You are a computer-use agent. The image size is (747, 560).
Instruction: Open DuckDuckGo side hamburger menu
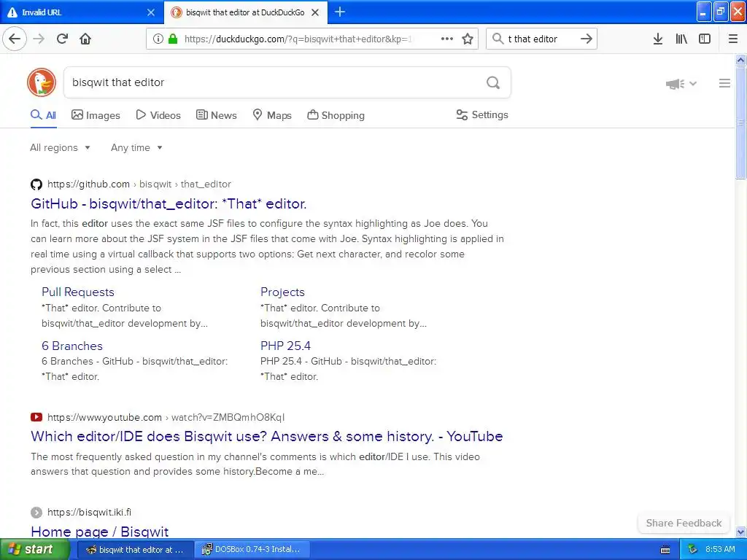[x=724, y=83]
